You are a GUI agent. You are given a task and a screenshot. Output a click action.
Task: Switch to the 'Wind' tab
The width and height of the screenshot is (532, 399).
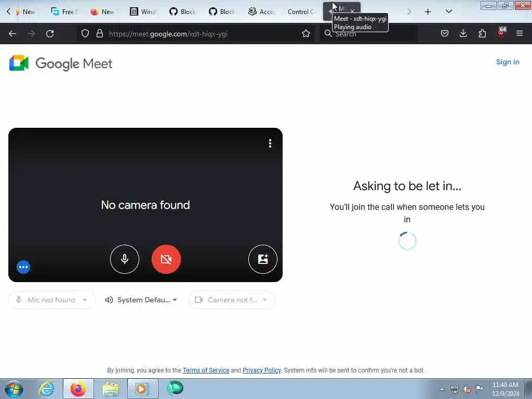pyautogui.click(x=143, y=12)
